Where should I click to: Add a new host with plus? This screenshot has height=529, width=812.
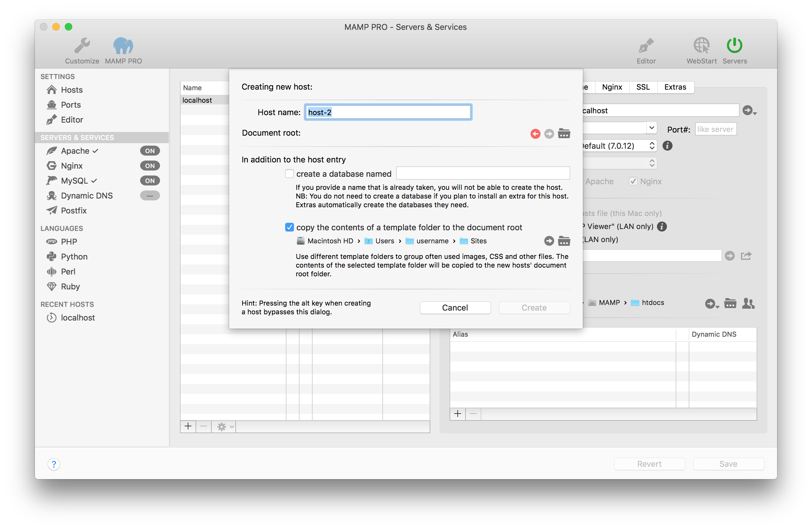point(188,426)
